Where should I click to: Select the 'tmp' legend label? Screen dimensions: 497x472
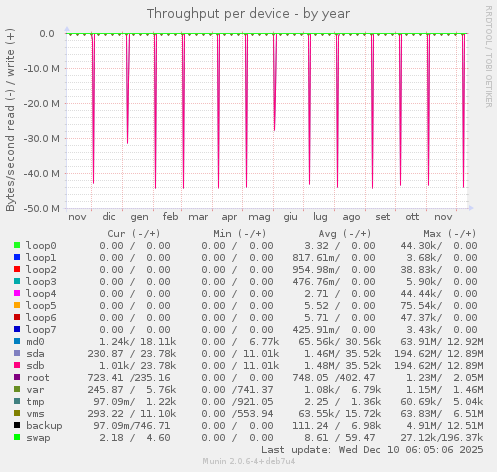(35, 402)
